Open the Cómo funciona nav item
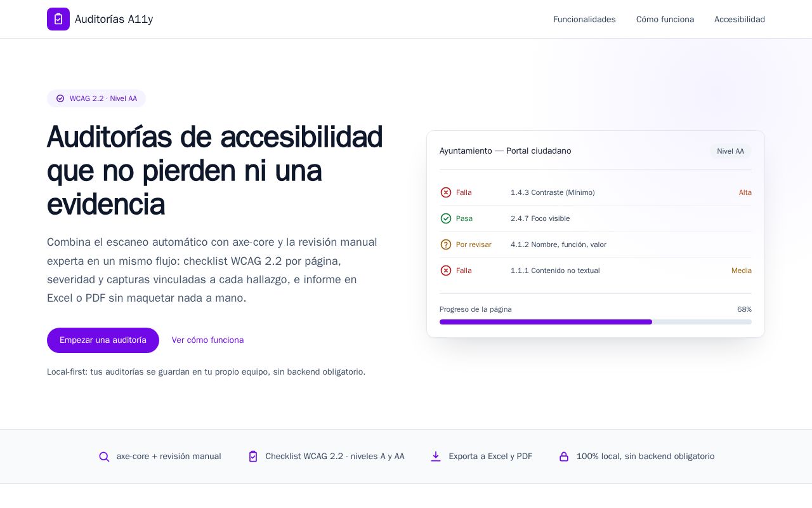The height and width of the screenshot is (508, 812). (x=665, y=19)
